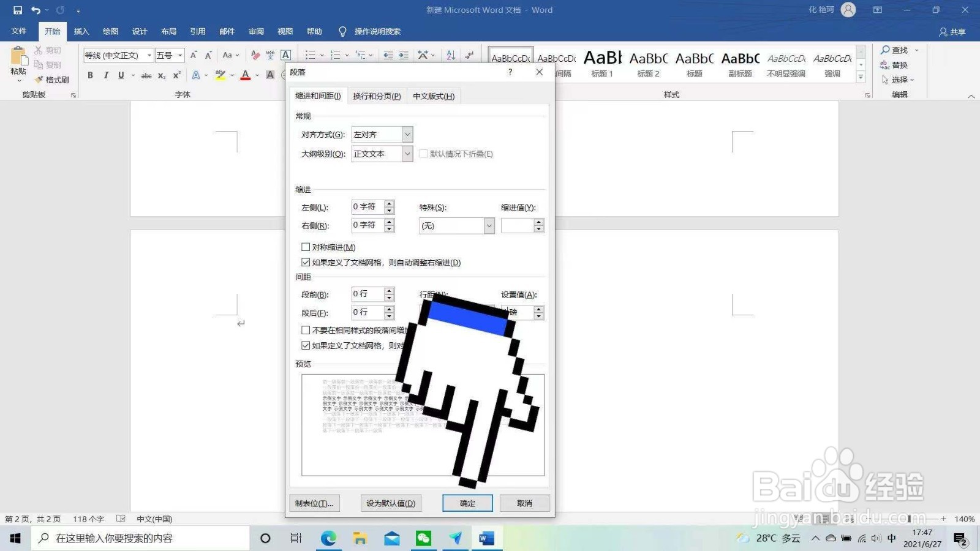Open the font color dropdown arrow
The image size is (980, 551).
[x=257, y=75]
